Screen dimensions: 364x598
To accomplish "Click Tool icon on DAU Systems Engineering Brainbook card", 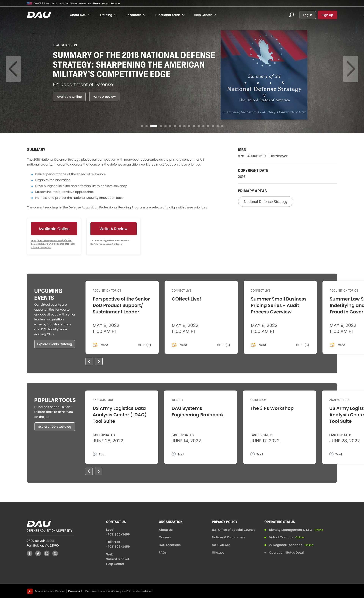I will [173, 454].
